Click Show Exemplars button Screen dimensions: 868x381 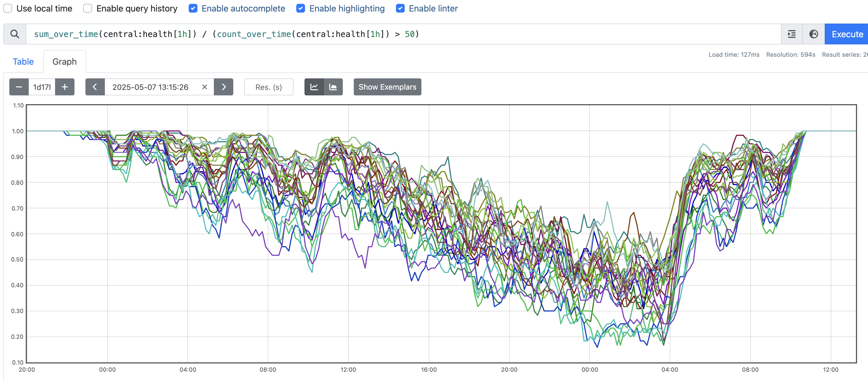point(387,87)
